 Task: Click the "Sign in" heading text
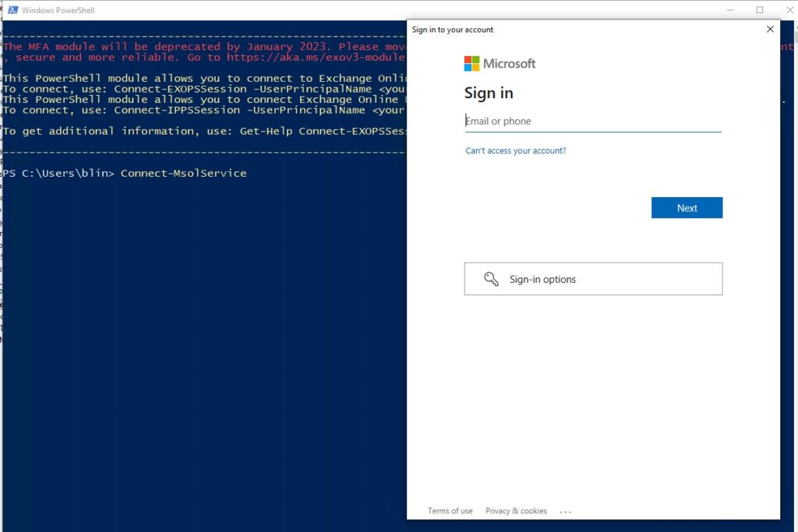click(489, 93)
